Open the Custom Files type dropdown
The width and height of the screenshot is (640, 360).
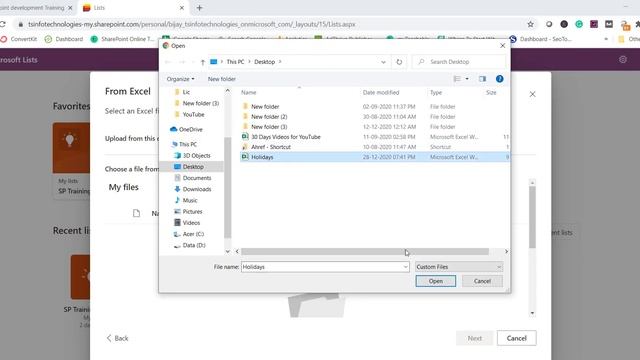[459, 267]
